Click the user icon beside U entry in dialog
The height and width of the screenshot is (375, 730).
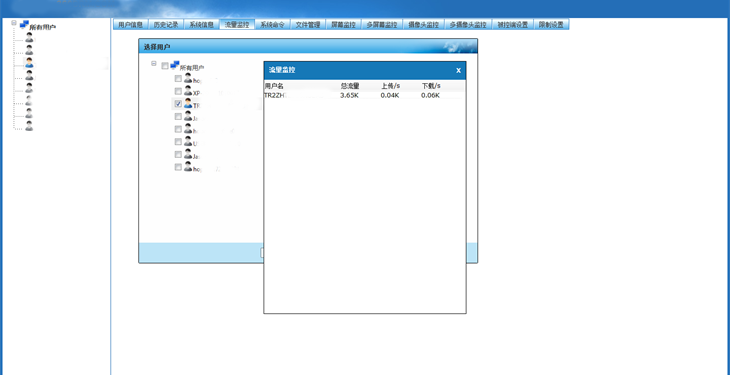coord(188,141)
